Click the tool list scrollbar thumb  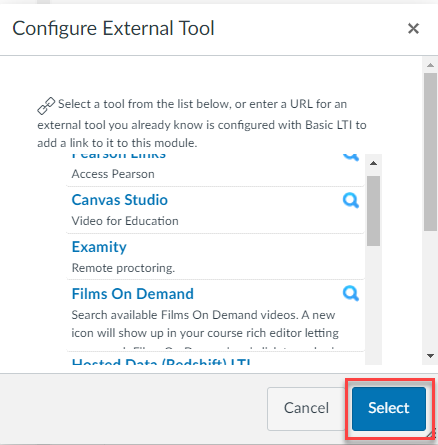pos(373,211)
